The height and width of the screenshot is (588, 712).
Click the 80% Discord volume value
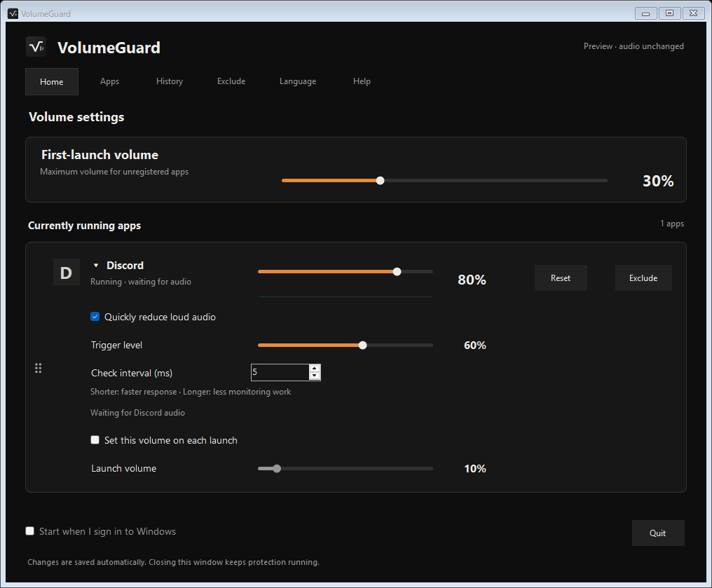[472, 280]
